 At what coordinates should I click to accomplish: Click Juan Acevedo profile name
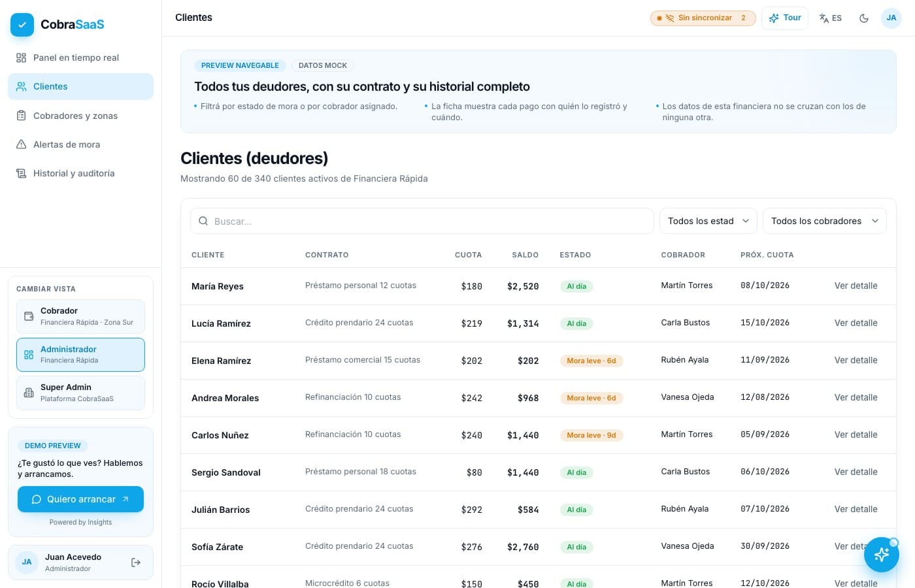point(73,557)
